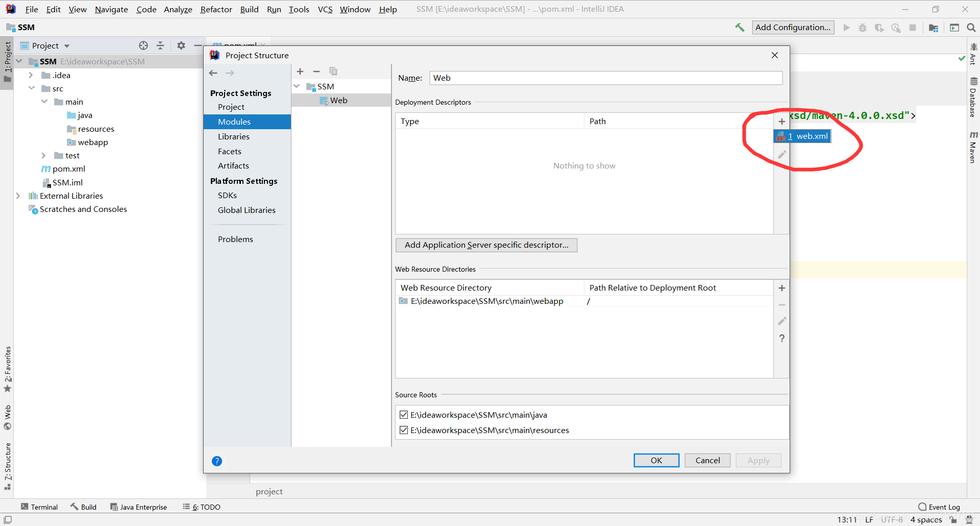Screen dimensions: 980x526
Task: Collapse the SSM project root node
Action: coord(19,61)
